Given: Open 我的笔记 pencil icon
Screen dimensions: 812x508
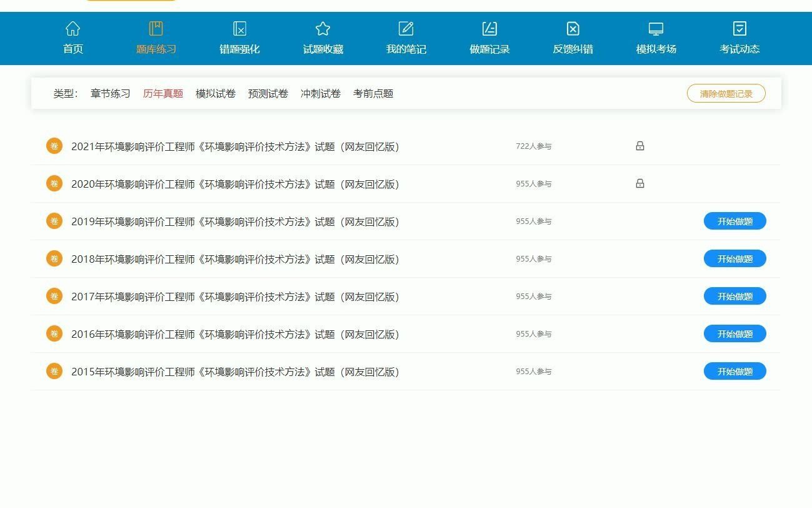Looking at the screenshot, I should (406, 29).
